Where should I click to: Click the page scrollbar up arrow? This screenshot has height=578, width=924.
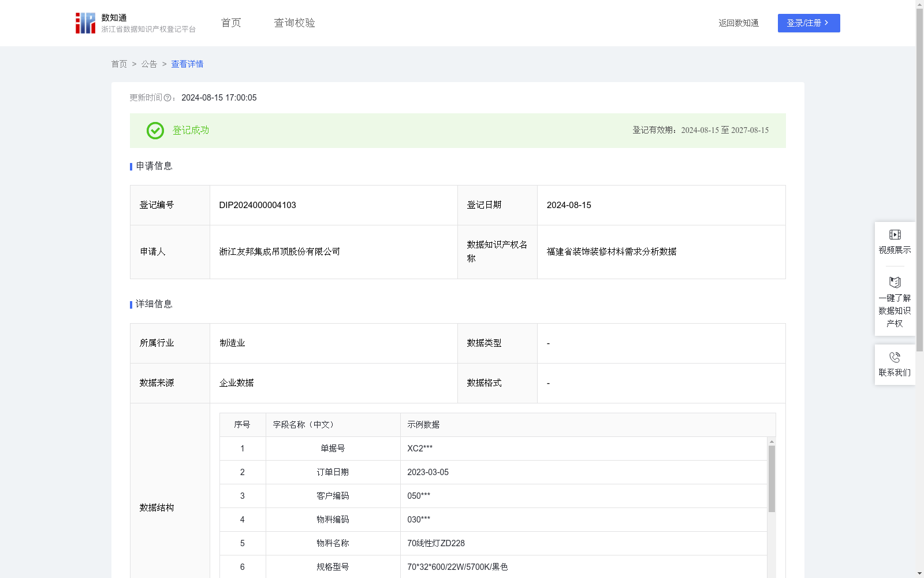coord(919,5)
